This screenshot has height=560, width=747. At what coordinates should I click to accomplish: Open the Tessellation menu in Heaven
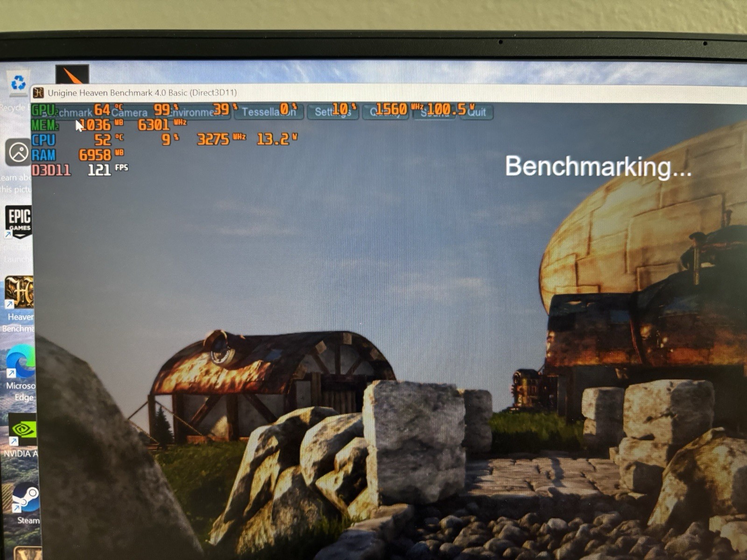[269, 112]
